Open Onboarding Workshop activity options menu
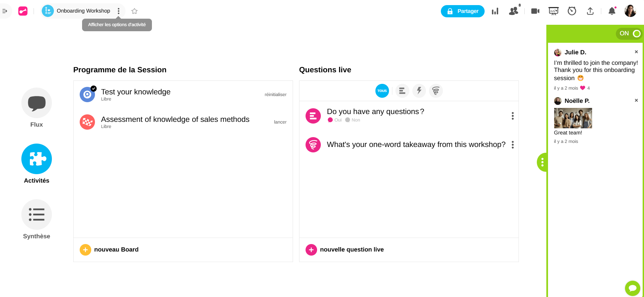 (118, 11)
